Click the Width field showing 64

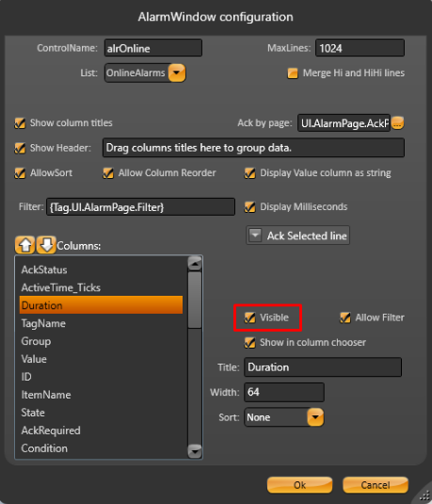click(284, 392)
